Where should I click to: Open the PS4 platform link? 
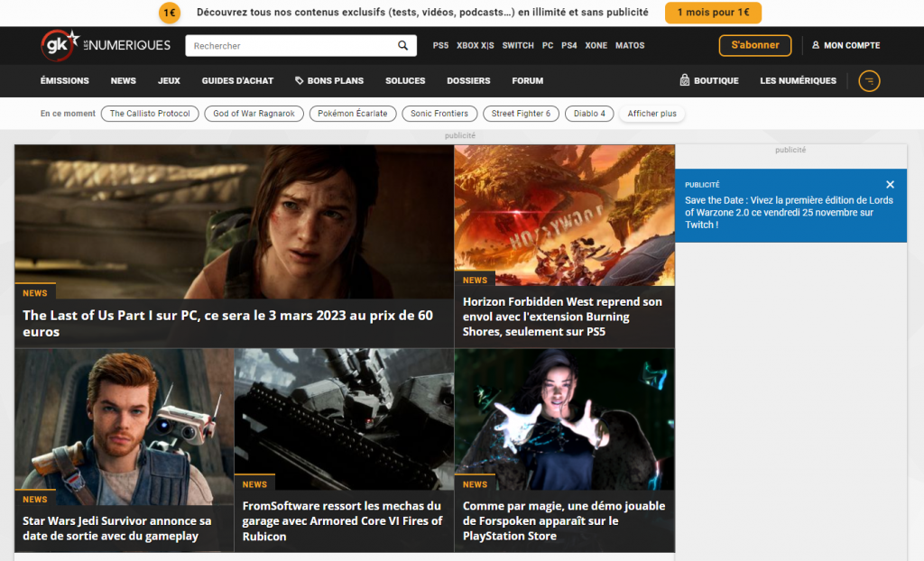coord(568,45)
